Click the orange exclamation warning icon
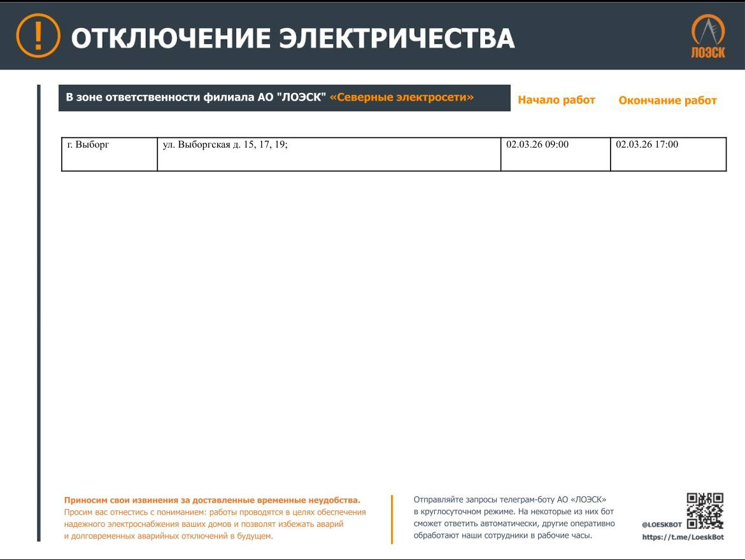Viewport: 745px width, 560px height. 38,36
